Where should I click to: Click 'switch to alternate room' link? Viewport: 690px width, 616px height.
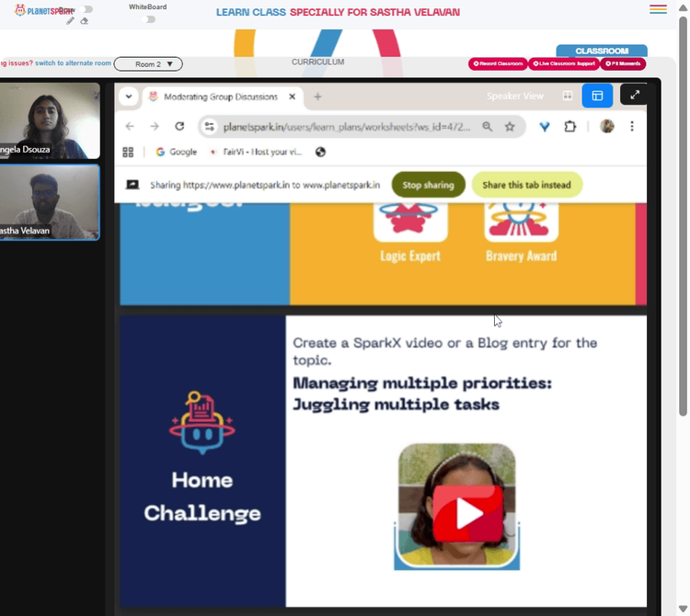(x=73, y=63)
